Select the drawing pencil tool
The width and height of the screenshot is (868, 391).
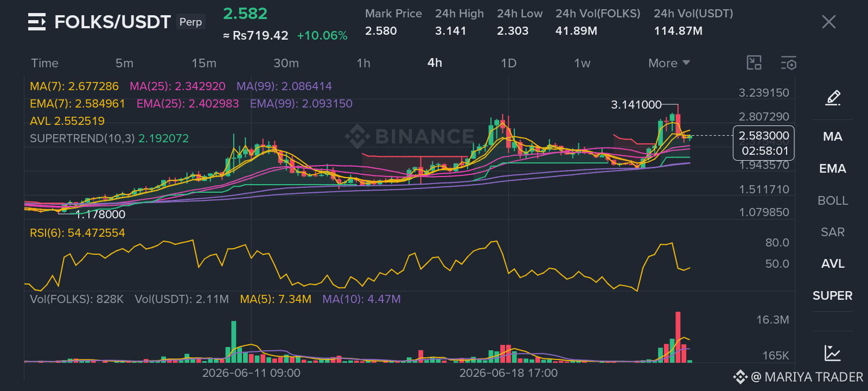coord(833,98)
